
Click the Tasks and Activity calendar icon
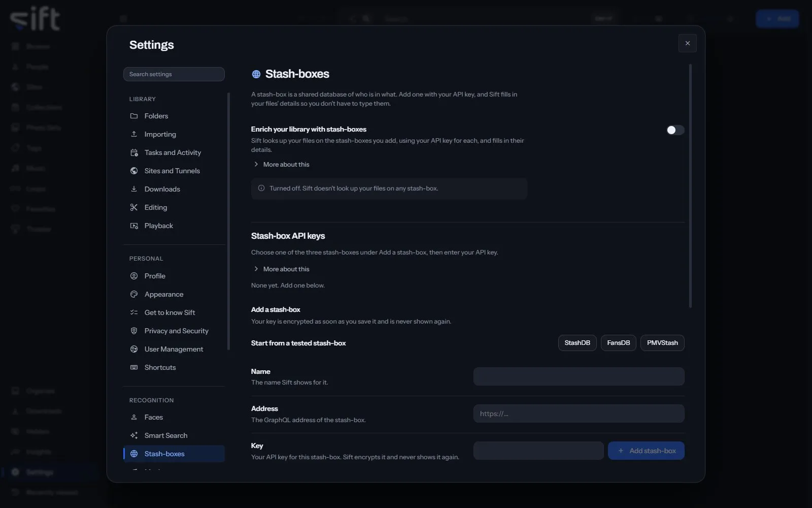point(134,152)
